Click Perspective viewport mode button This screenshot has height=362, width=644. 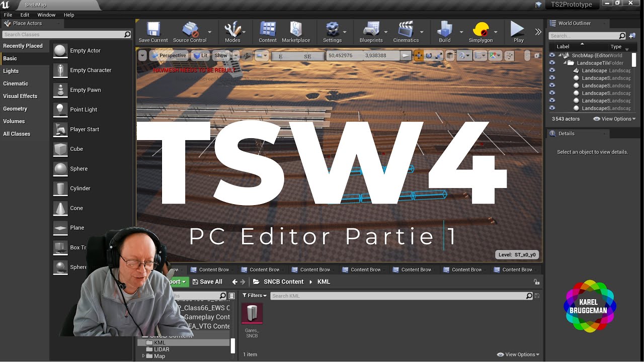pyautogui.click(x=169, y=56)
